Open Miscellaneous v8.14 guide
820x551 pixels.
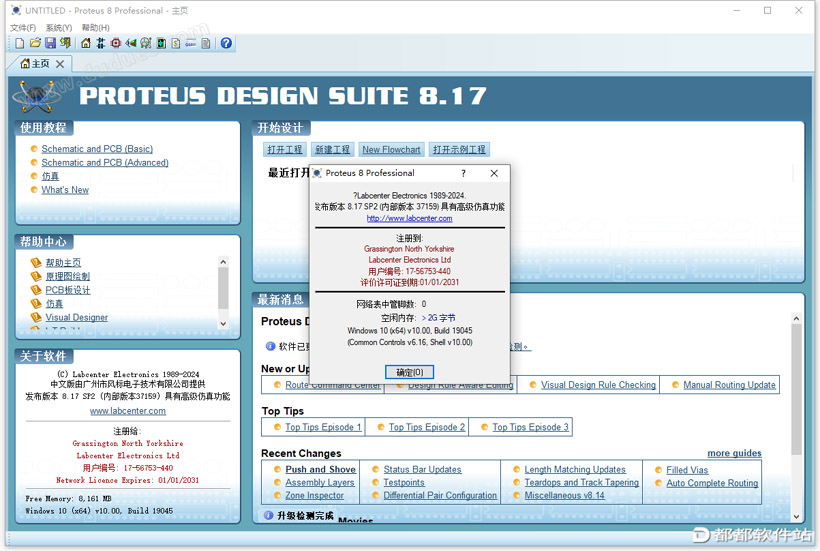click(564, 496)
